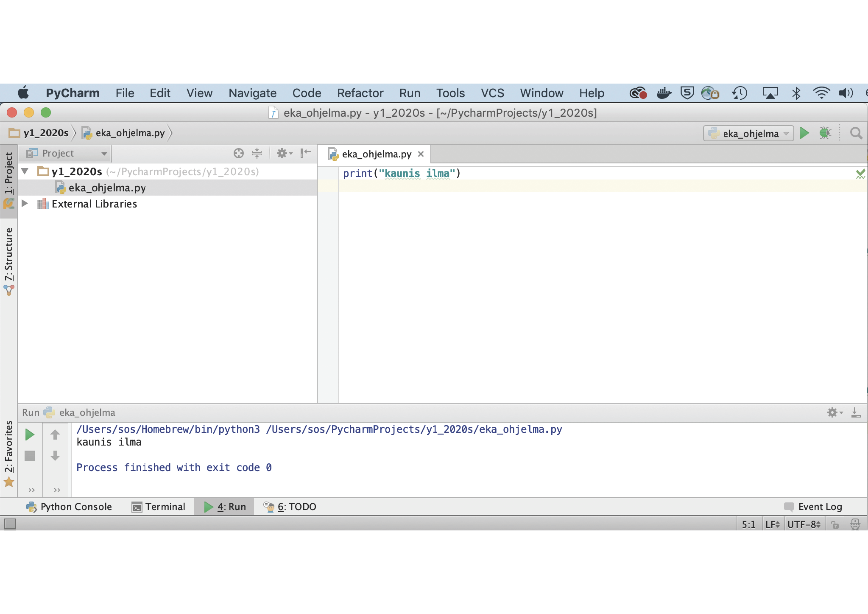Viewport: 868px width, 614px height.
Task: Click the Debug bug icon
Action: click(x=825, y=133)
